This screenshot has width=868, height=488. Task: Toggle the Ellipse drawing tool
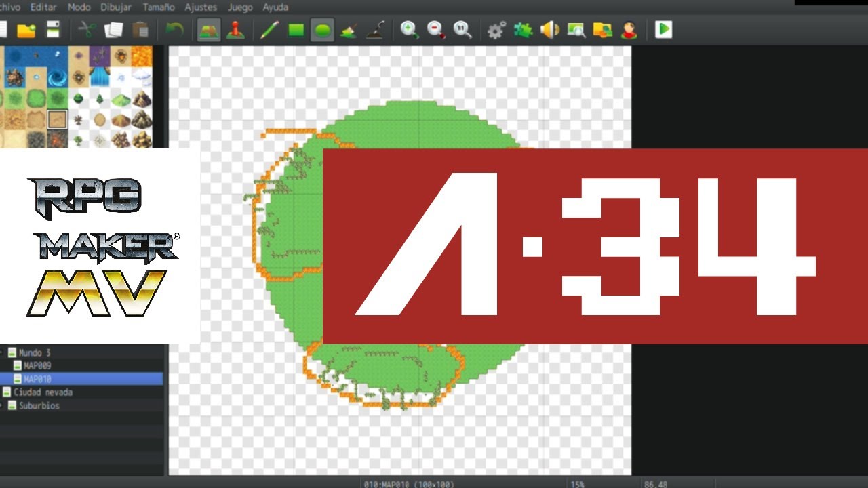pos(322,30)
